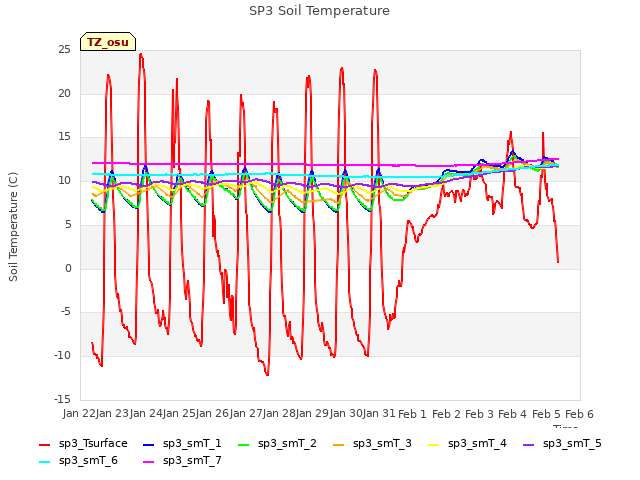
Task: Click the Feb 1 x-axis tick label
Action: 412,414
